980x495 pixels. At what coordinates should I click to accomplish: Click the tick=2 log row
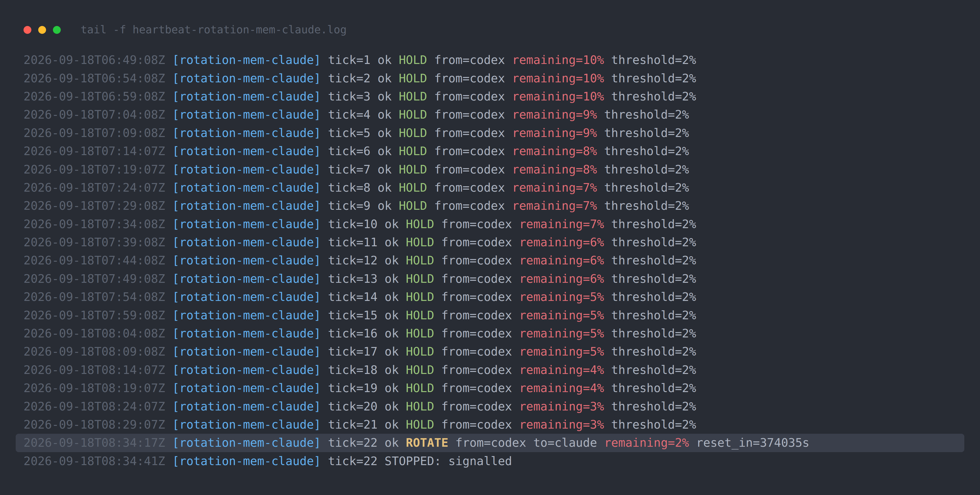(x=360, y=78)
